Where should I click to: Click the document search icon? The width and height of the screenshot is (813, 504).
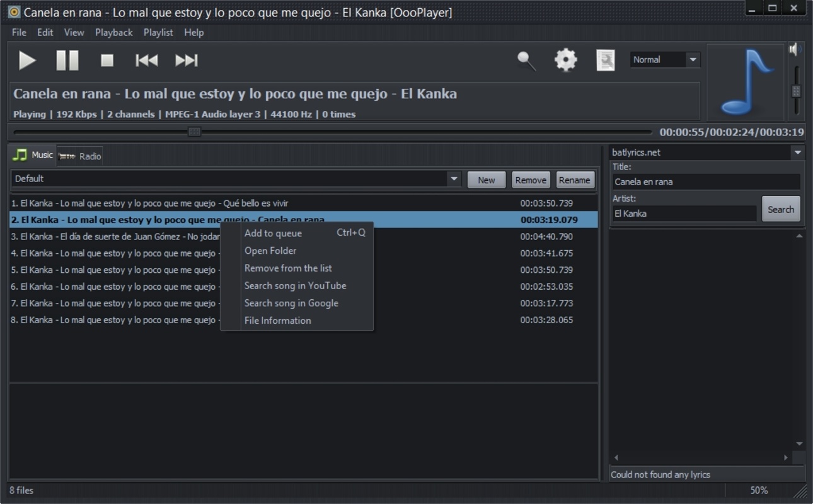click(x=606, y=60)
